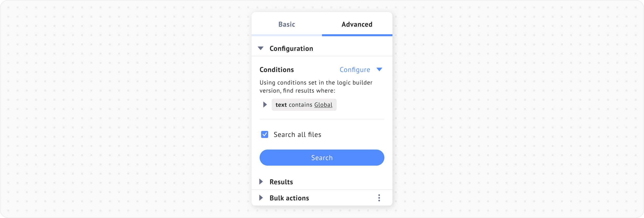Click the Results section title
This screenshot has width=644, height=218.
coord(281,182)
